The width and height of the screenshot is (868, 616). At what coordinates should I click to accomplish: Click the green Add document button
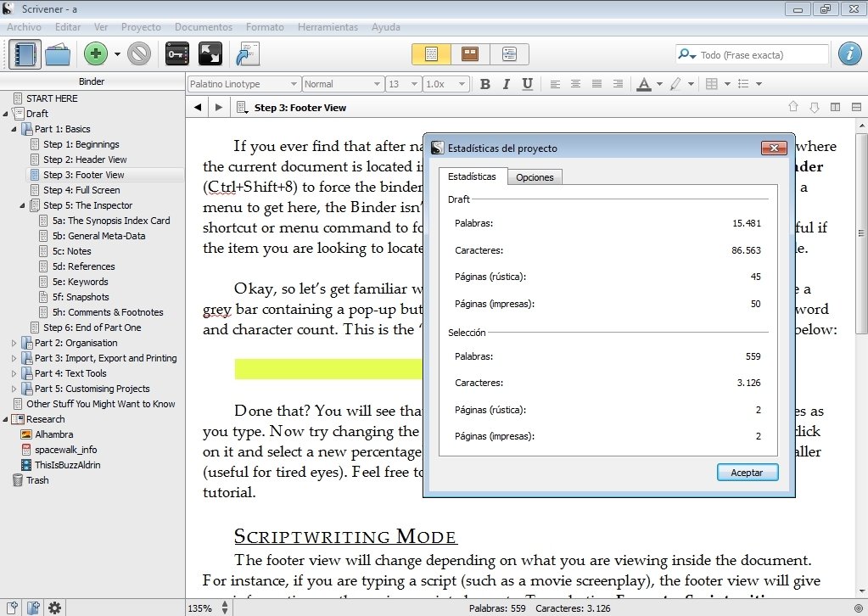(x=95, y=53)
